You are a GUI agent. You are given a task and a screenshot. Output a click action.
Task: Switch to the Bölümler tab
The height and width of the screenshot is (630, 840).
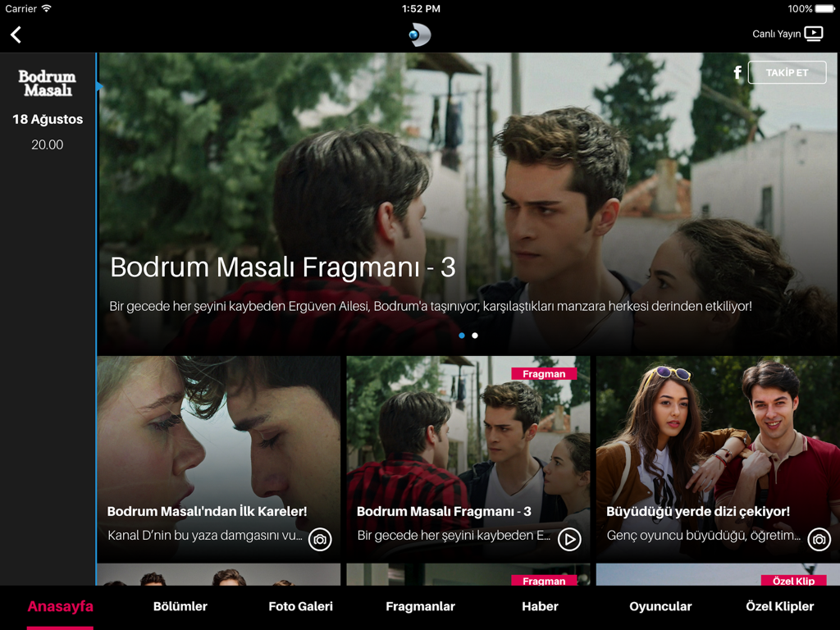(x=180, y=607)
